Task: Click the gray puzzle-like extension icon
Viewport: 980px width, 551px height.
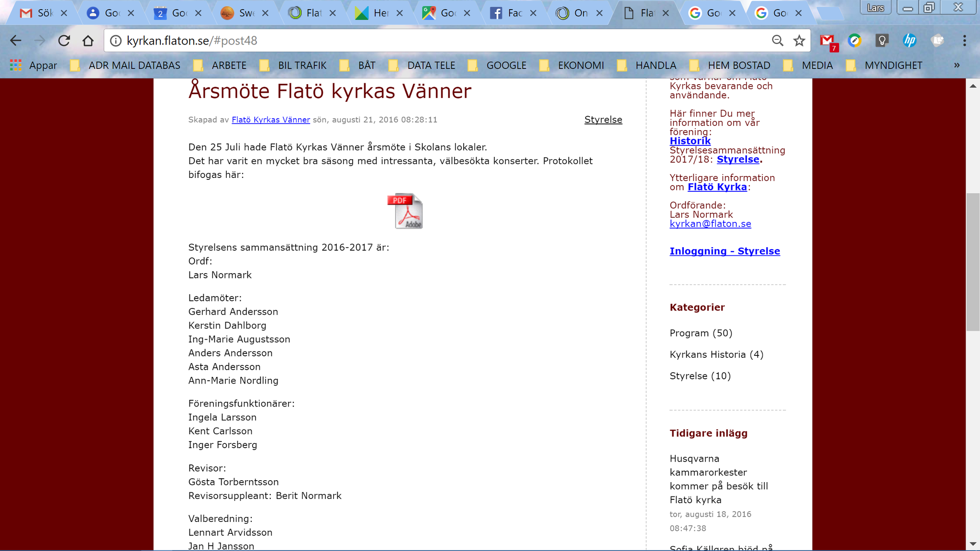Action: [x=937, y=41]
